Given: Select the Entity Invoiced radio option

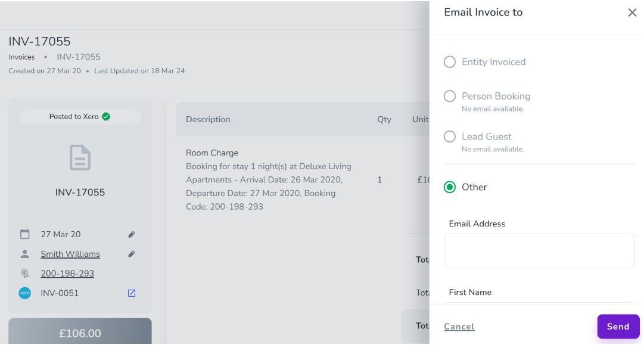Looking at the screenshot, I should (x=450, y=62).
